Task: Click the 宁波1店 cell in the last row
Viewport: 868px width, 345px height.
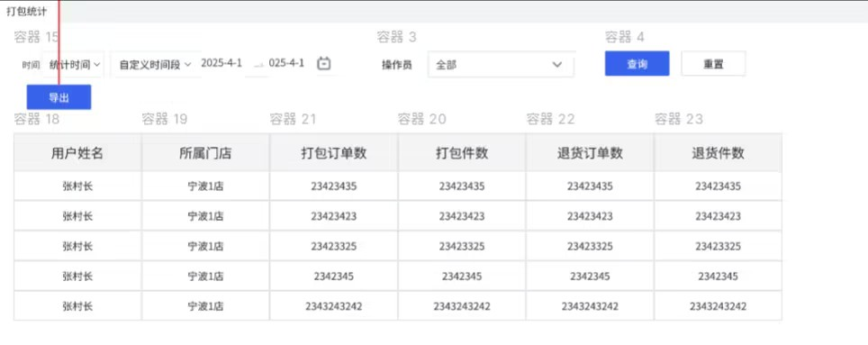Action: click(205, 306)
